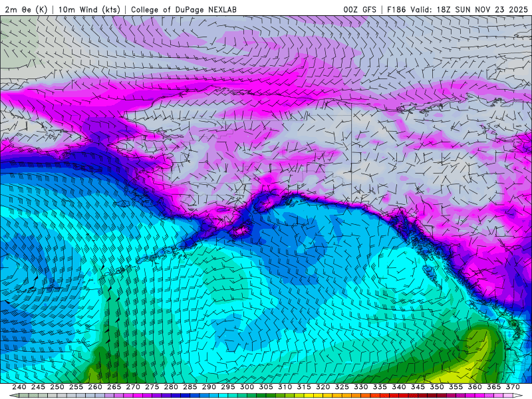Select the 365 legend number
Screen dimensions: 532x399
(494, 387)
